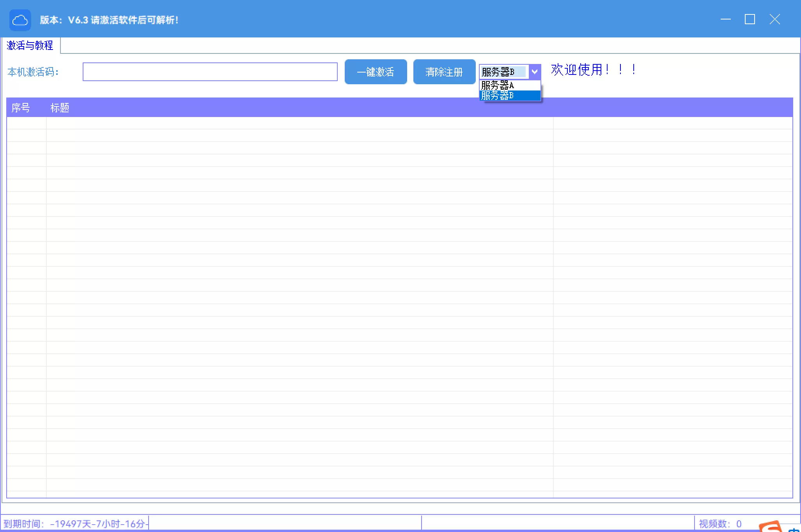This screenshot has height=532, width=801.
Task: Maximize the application window
Action: pos(750,19)
